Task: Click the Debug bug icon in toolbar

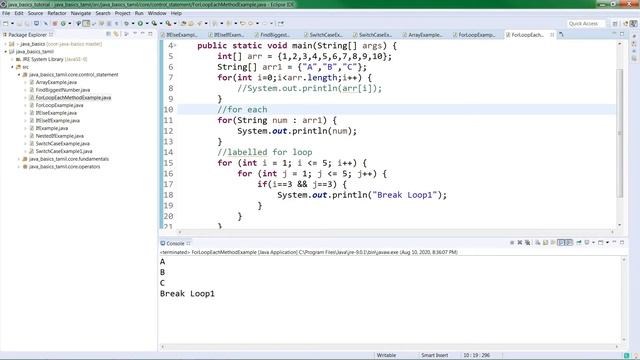Action: click(x=126, y=24)
